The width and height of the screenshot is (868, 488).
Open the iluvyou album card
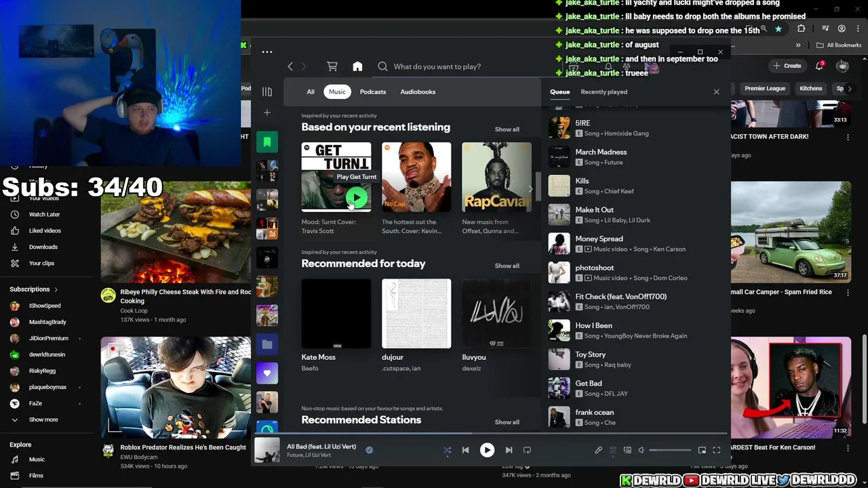point(496,325)
